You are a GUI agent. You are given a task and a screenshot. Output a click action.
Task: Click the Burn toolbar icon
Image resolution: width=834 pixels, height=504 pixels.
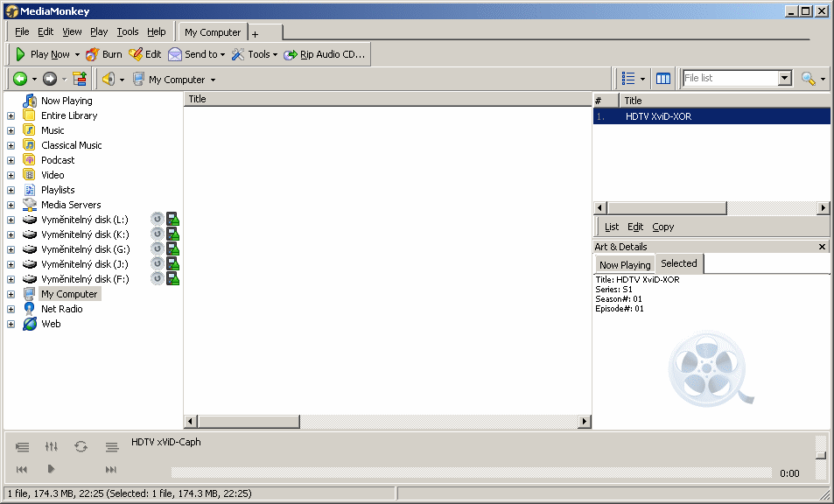coord(92,54)
